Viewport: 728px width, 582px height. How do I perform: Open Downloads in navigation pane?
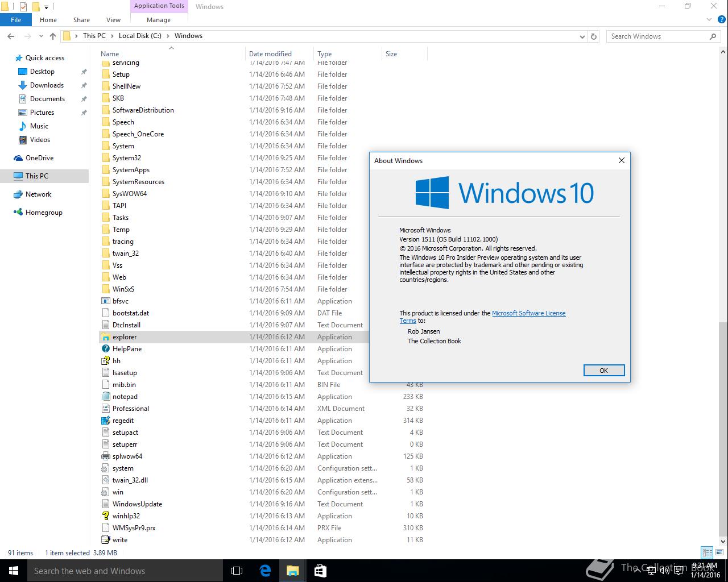47,85
